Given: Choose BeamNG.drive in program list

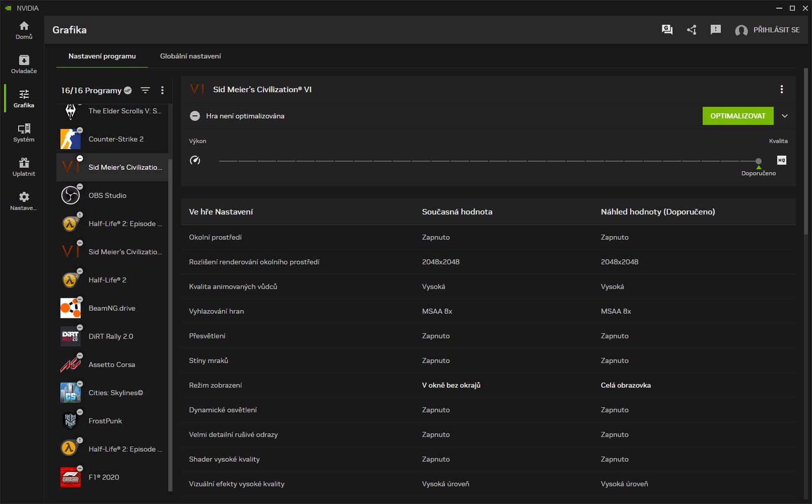Looking at the screenshot, I should point(112,308).
